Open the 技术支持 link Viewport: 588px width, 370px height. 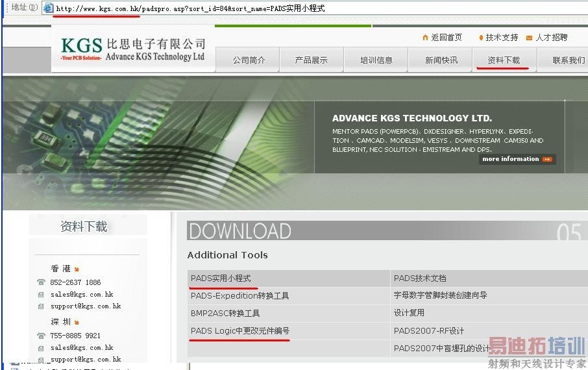tap(502, 38)
